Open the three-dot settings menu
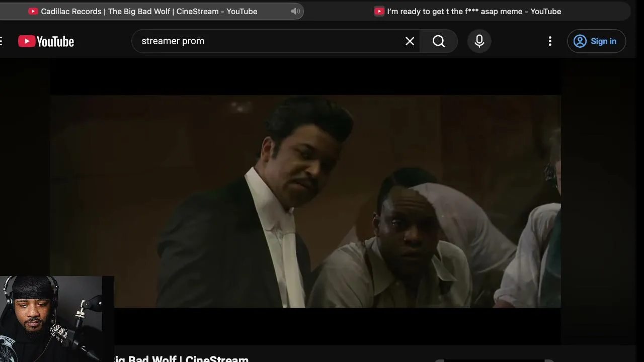 [x=550, y=41]
